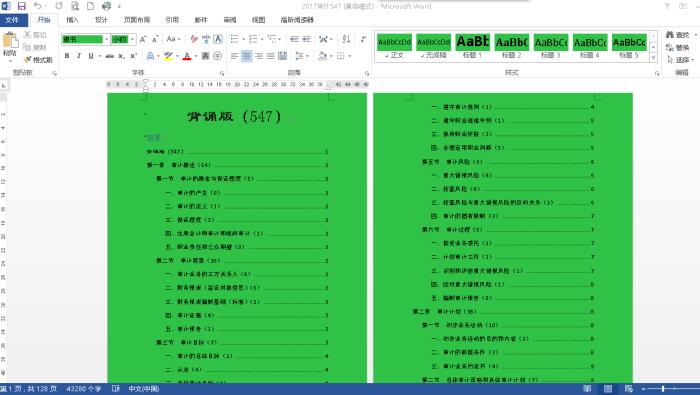Toggle center alignment
The height and width of the screenshot is (395, 700).
246,56
